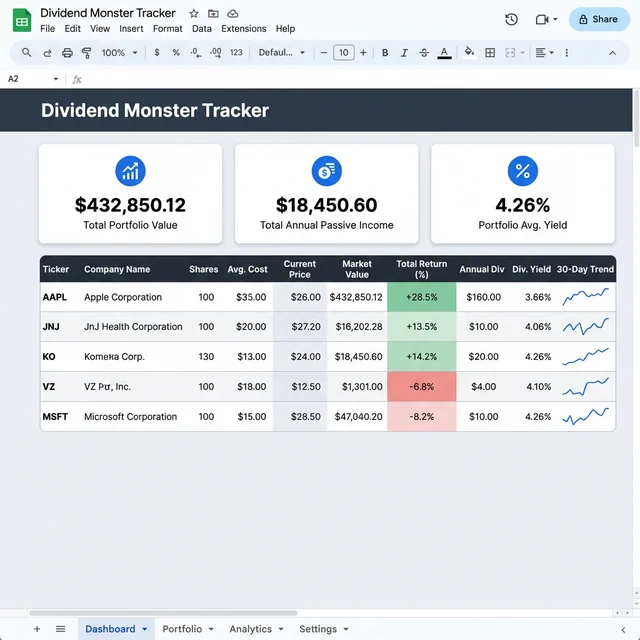Decrease decimal places

tap(196, 53)
